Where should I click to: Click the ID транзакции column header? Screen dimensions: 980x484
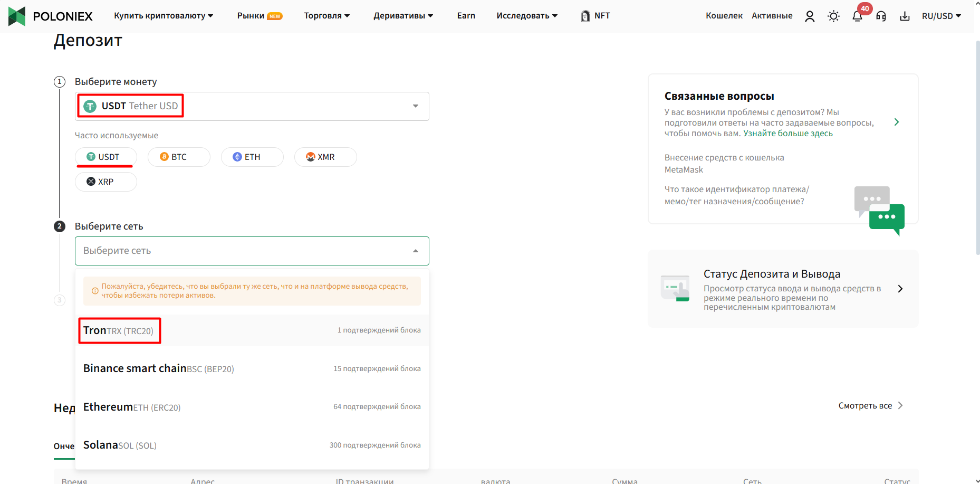[364, 481]
